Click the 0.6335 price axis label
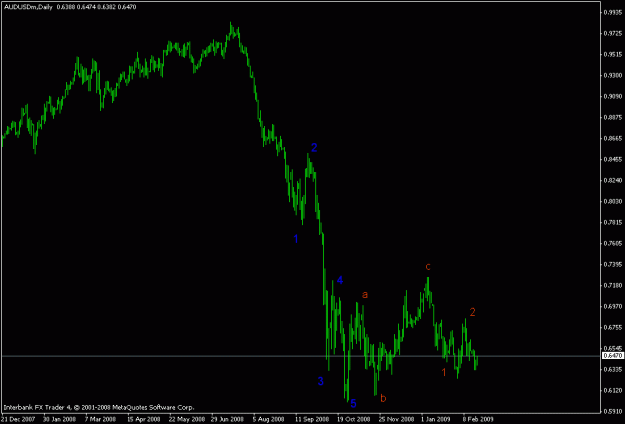The image size is (625, 424). pyautogui.click(x=613, y=369)
